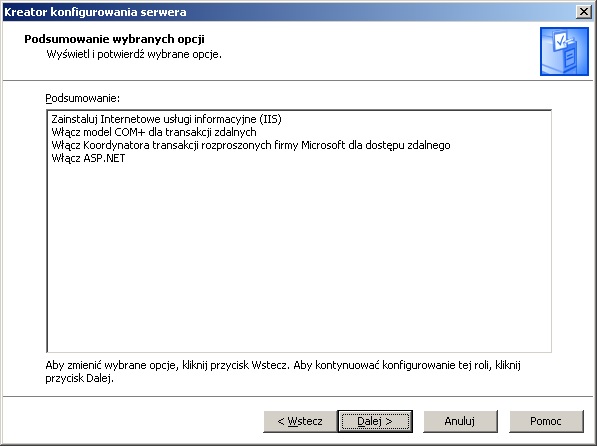Click the Kreator konfigurowania serwera title bar

tap(289, 12)
